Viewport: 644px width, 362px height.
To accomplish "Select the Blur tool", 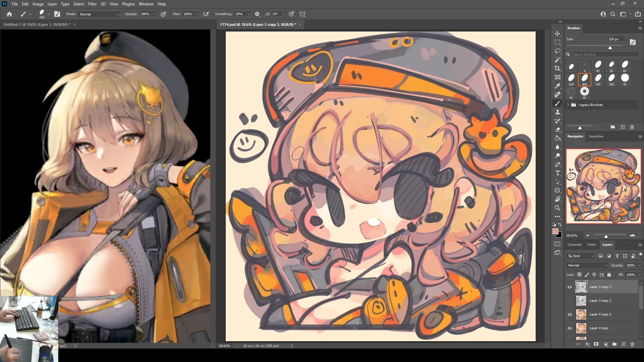I will coord(557,147).
